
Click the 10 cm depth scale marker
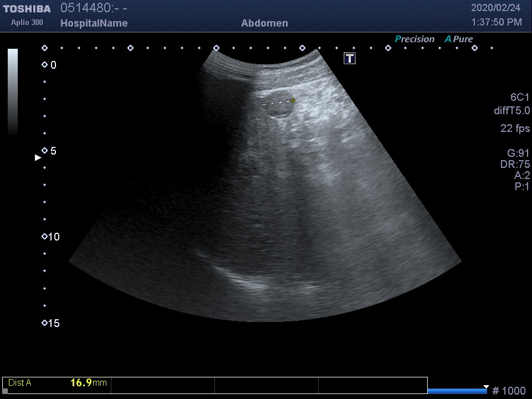point(45,237)
